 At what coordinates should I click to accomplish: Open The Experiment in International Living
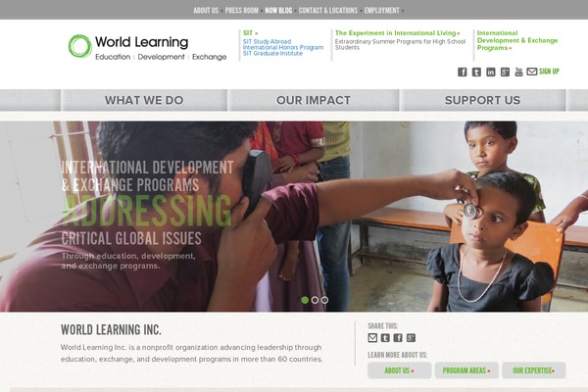(397, 33)
